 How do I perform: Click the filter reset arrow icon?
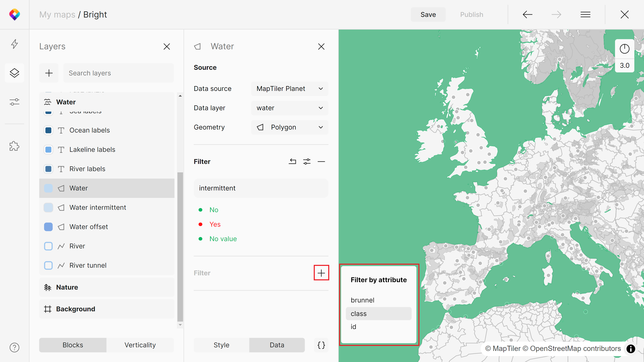292,161
